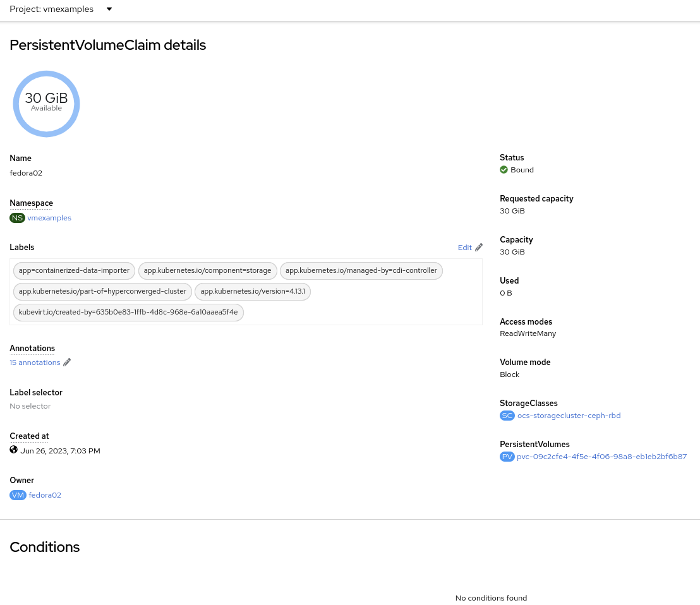700x605 pixels.
Task: Click the app.kubernetes.io/version=4.13.1 label chip
Action: [x=253, y=291]
